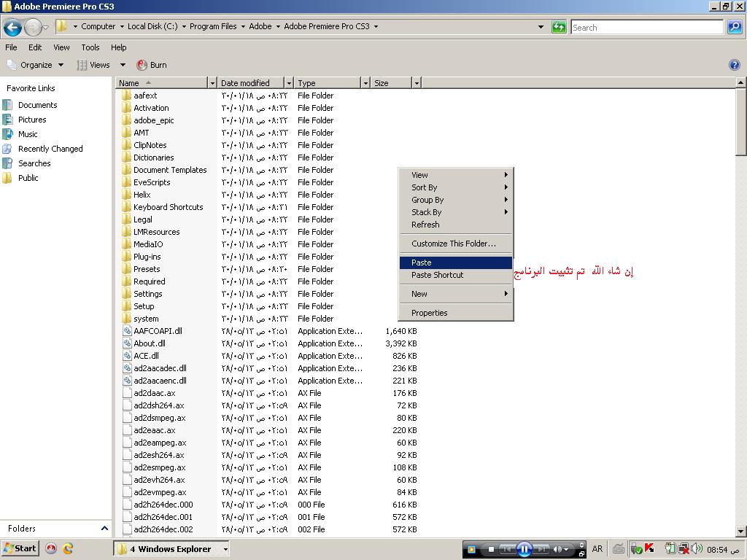This screenshot has height=560, width=747.
Task: Click the folder icon next to Plug-ins
Action: 126,257
